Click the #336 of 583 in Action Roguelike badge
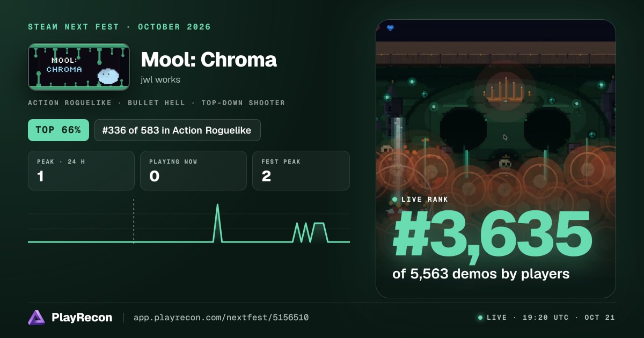This screenshot has height=338, width=644. tap(178, 130)
